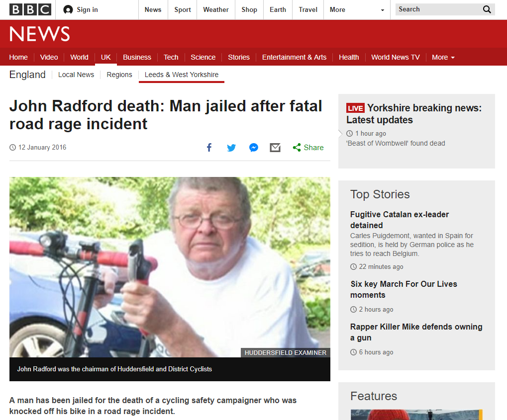Open Fugitive Catalan ex-leader detained story
The width and height of the screenshot is (507, 420).
(400, 220)
